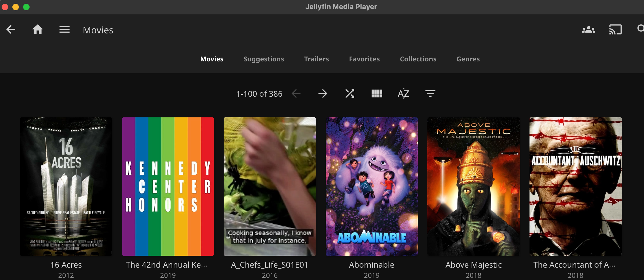The height and width of the screenshot is (280, 644).
Task: Go to Jellyfin home screen
Action: click(38, 30)
